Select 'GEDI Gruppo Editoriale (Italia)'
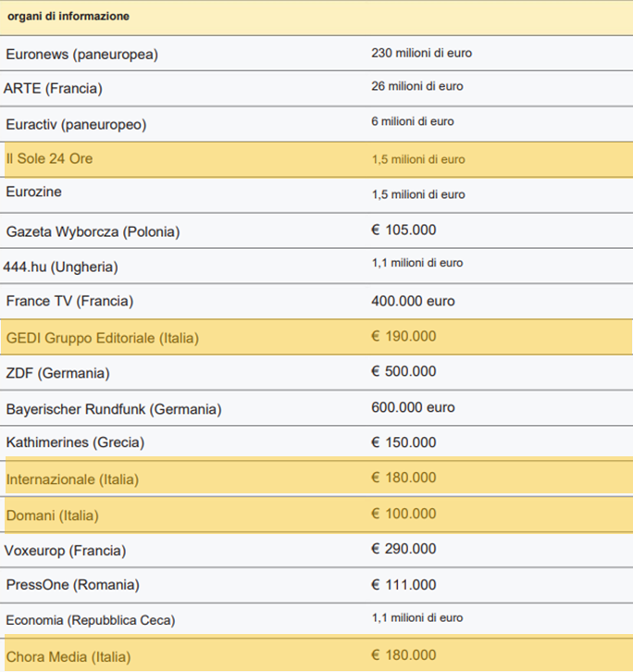Screen dimensions: 633x672 103,338
